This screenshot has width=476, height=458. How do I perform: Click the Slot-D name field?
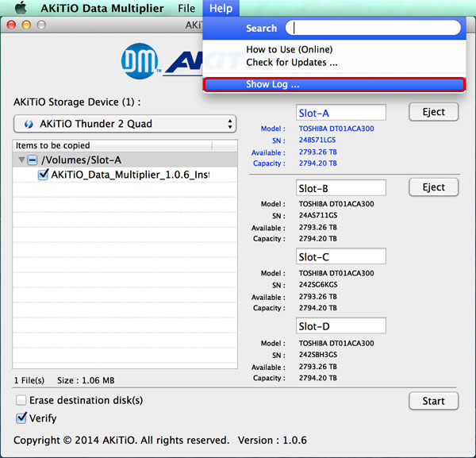tap(341, 326)
